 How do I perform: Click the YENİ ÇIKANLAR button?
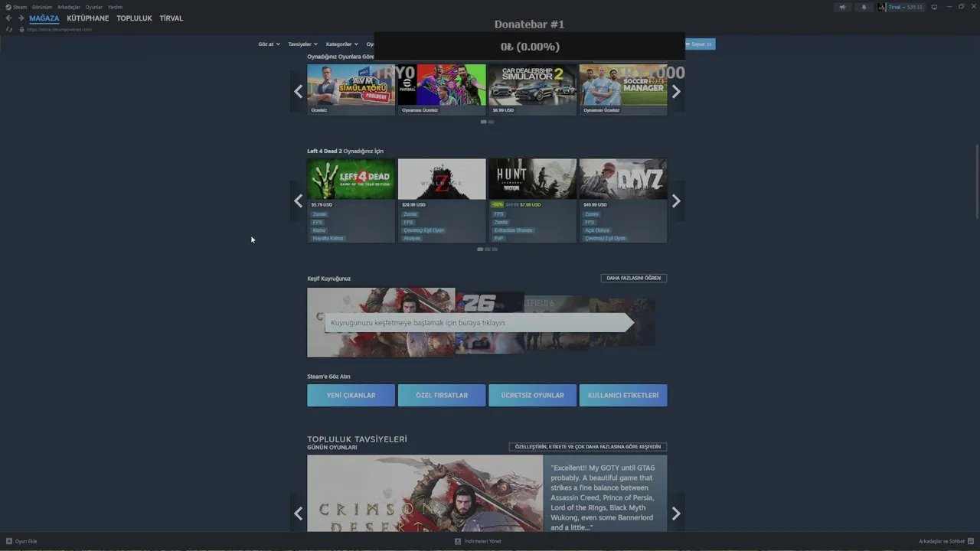[351, 395]
